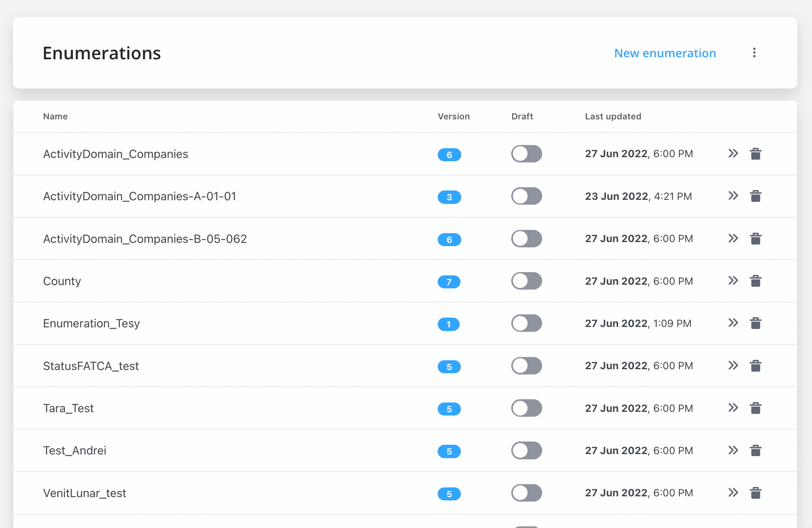Screen dimensions: 812x528
Task: Click Last updated date of County row
Action: click(x=639, y=281)
